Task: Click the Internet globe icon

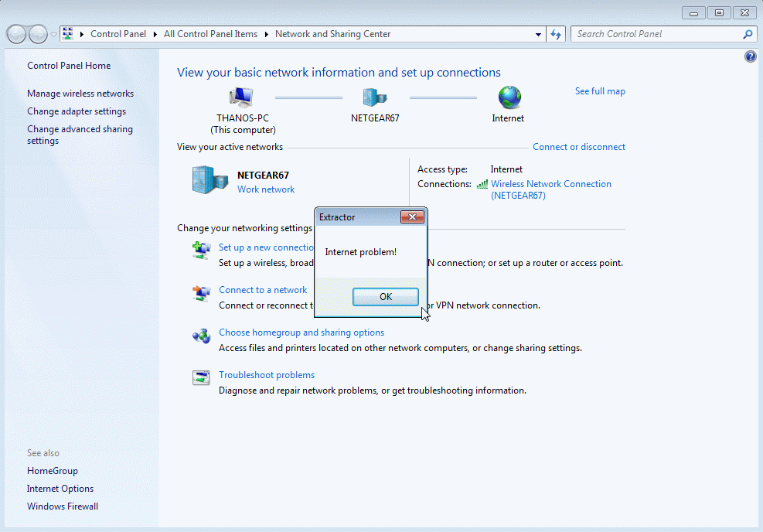Action: (x=509, y=97)
